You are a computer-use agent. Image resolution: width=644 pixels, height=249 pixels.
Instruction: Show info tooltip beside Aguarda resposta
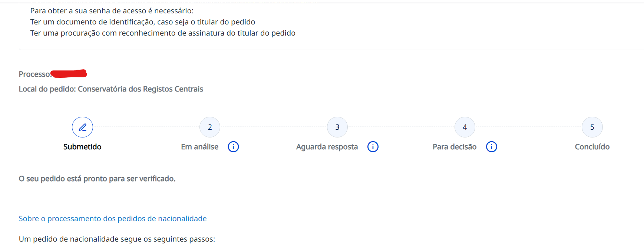coord(373,147)
